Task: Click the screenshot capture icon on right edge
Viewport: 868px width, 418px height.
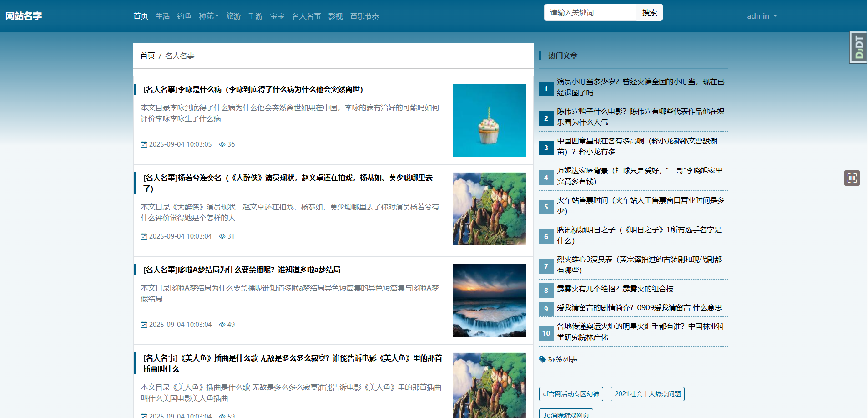Action: pyautogui.click(x=853, y=178)
